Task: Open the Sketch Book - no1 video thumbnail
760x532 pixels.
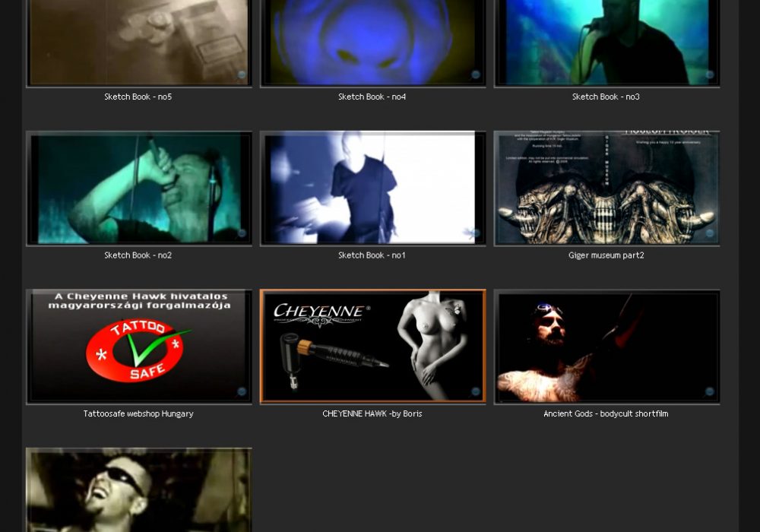Action: coord(372,188)
